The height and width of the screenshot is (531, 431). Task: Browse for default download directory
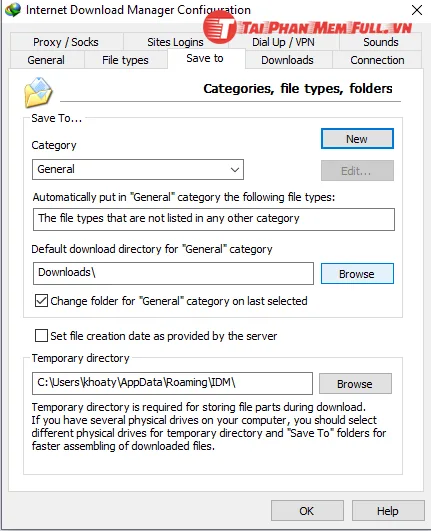click(357, 273)
